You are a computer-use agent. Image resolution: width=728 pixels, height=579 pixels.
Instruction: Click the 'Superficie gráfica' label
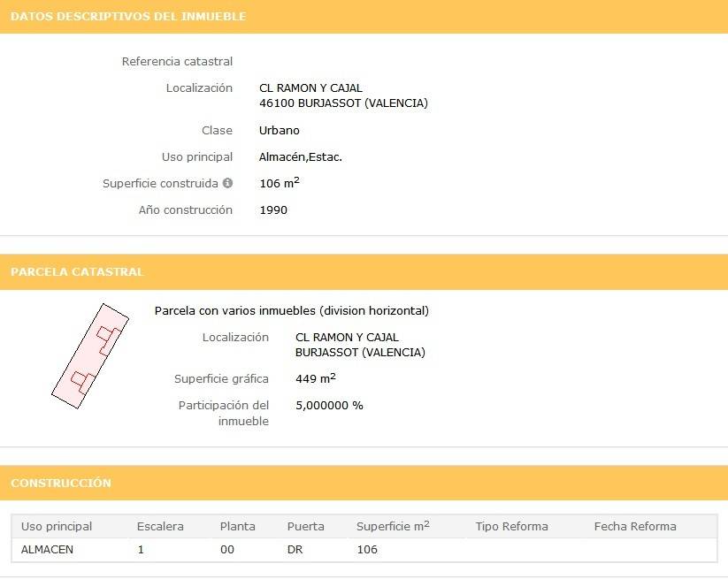pos(221,379)
